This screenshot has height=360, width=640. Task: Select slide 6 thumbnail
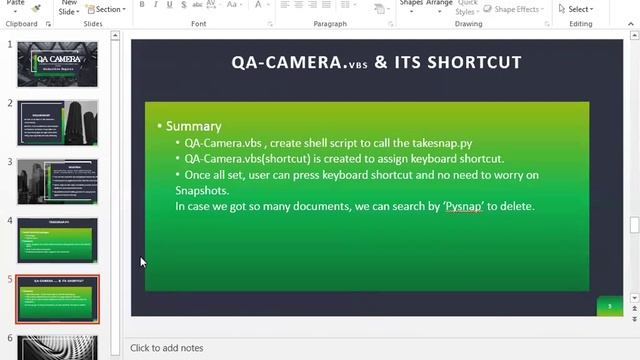click(x=57, y=347)
